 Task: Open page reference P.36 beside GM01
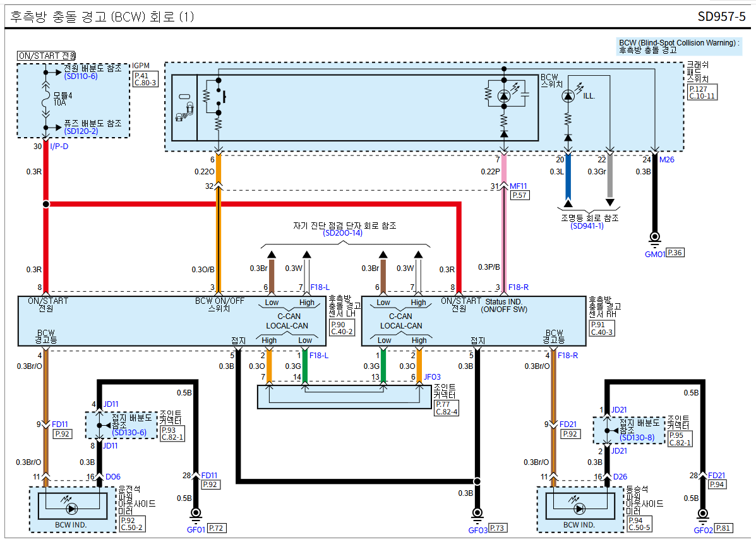click(x=675, y=253)
